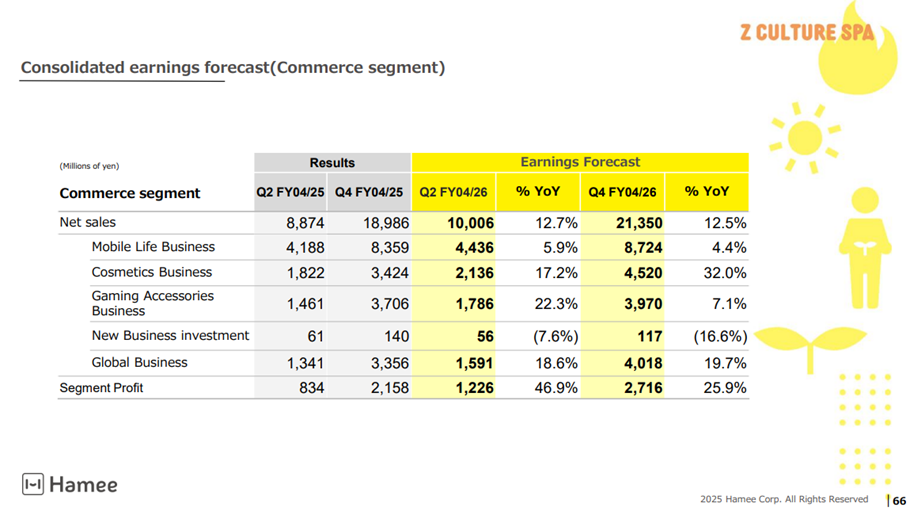Viewport: 910px width, 511px height.
Task: Click the Z CULTURE SPA logo
Action: pos(806,32)
